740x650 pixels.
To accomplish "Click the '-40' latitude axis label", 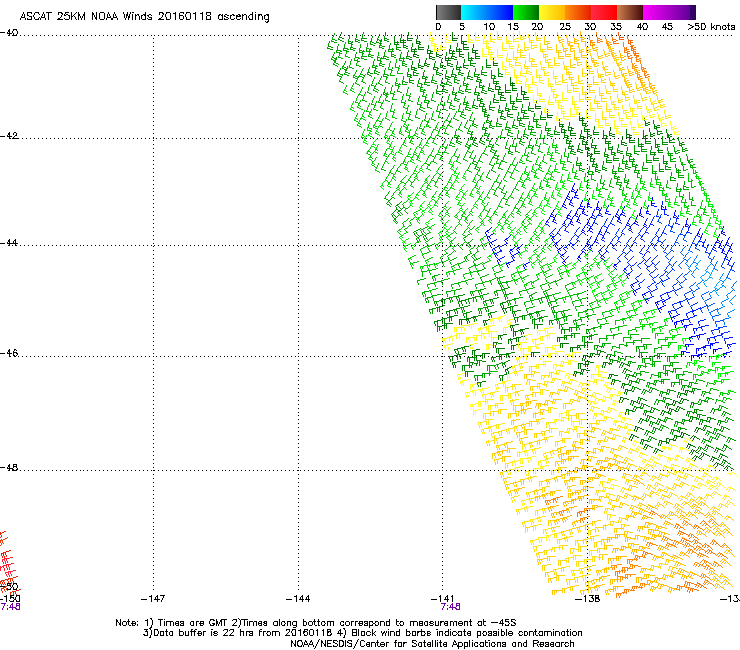I will [9, 33].
